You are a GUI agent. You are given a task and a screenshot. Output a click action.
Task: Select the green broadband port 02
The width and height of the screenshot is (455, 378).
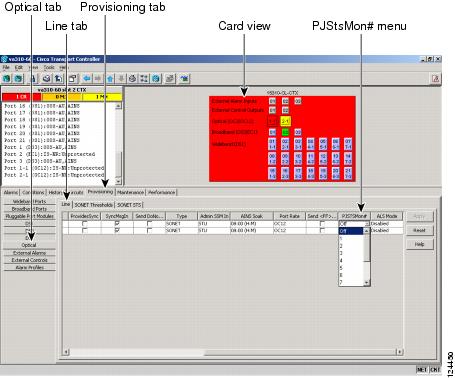(x=285, y=132)
